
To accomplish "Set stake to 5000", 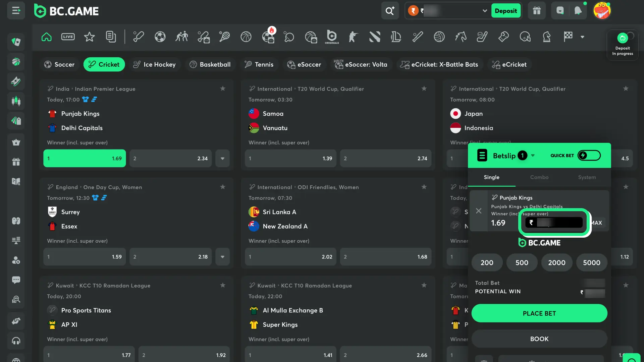I will pyautogui.click(x=592, y=263).
